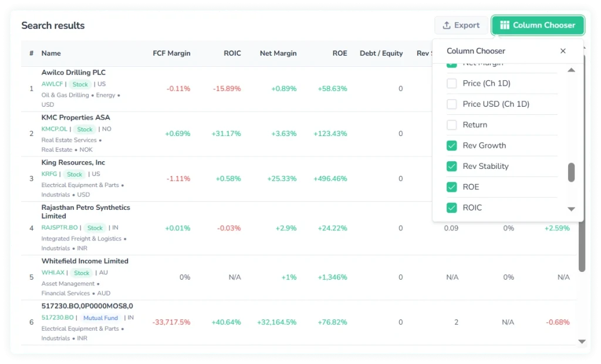The image size is (601, 364).
Task: Uncheck the ROE column checkbox
Action: tap(452, 186)
